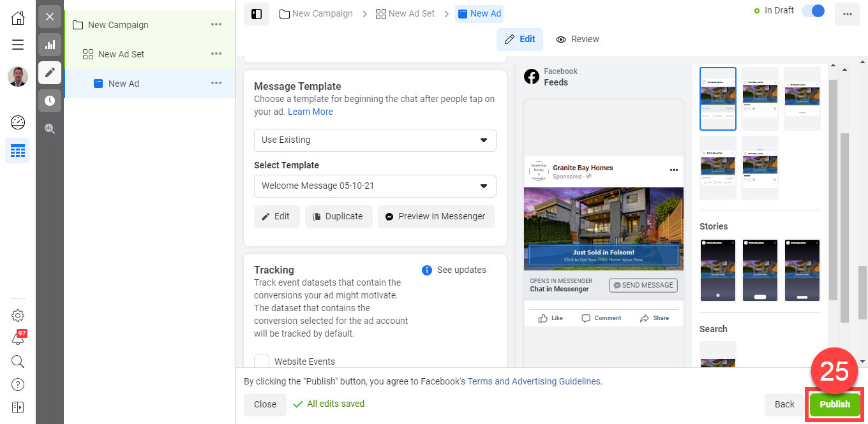
Task: Switch to the Review tab
Action: [577, 39]
